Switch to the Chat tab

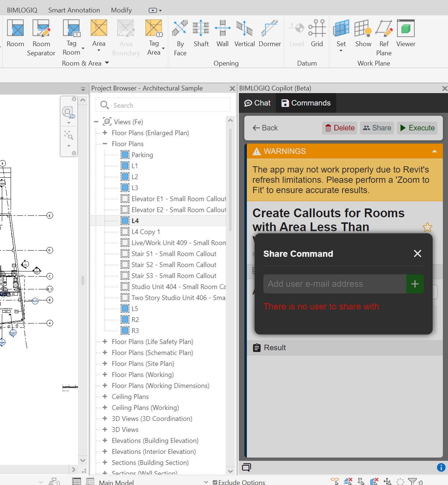pyautogui.click(x=258, y=103)
